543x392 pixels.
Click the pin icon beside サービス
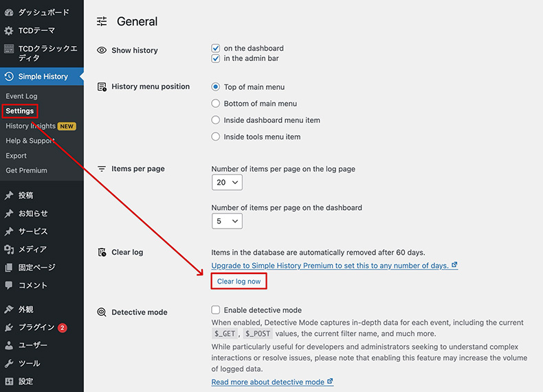point(9,231)
